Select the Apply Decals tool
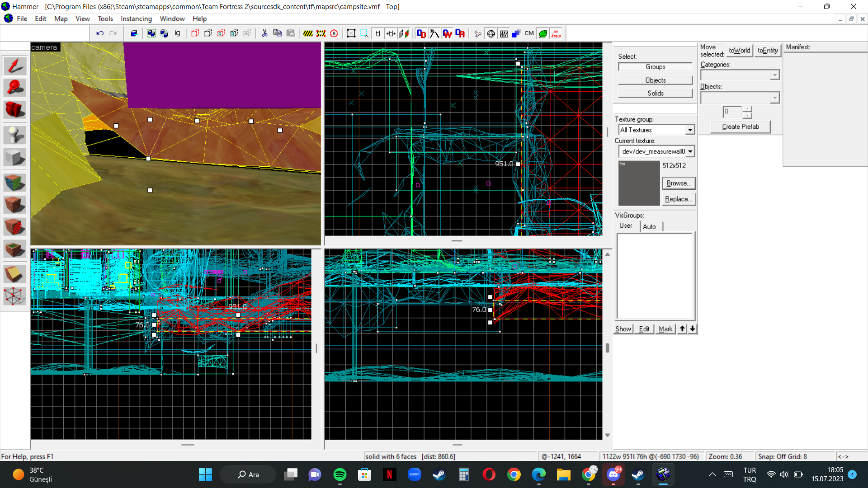The height and width of the screenshot is (488, 868). tap(14, 227)
